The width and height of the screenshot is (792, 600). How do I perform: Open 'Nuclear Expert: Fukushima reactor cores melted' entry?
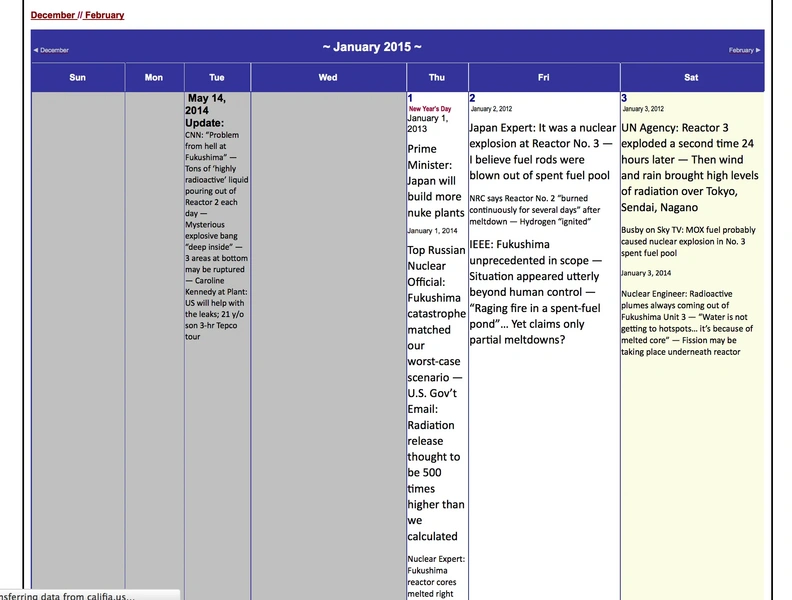[436, 577]
